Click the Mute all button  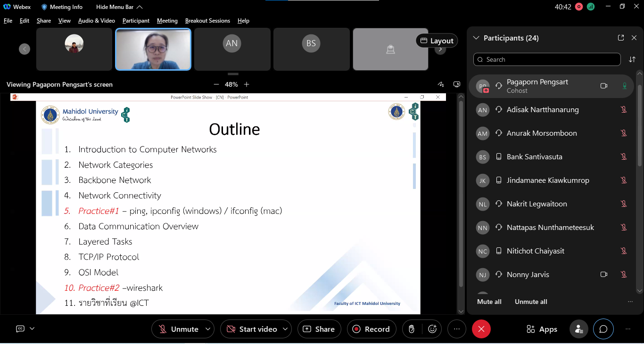(489, 302)
